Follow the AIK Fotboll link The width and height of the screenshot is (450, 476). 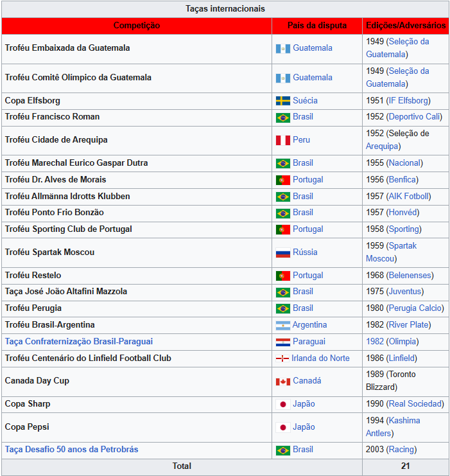coord(409,197)
